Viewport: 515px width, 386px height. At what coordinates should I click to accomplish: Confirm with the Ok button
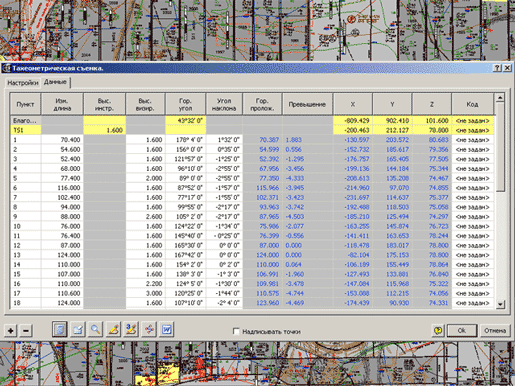point(462,331)
